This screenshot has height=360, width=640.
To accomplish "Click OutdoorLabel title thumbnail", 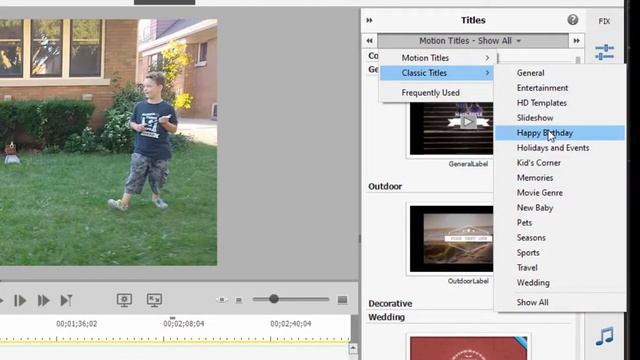I will (x=451, y=239).
